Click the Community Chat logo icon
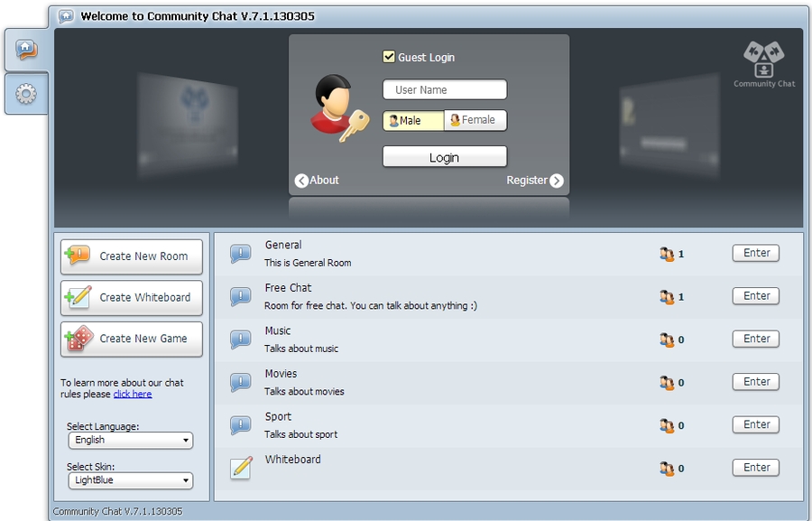Screen dimensions: 812x521 tap(763, 59)
